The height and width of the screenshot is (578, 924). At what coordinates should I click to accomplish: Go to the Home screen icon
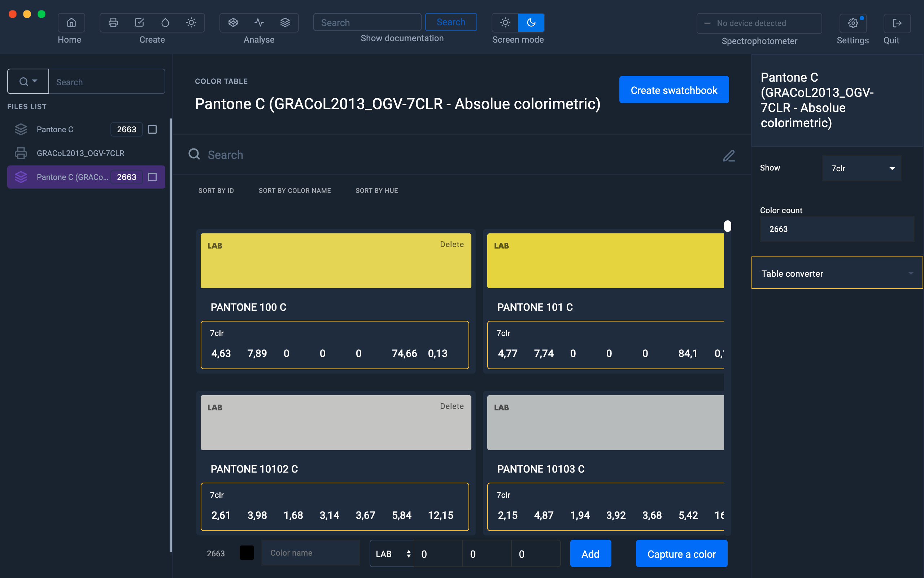[71, 22]
